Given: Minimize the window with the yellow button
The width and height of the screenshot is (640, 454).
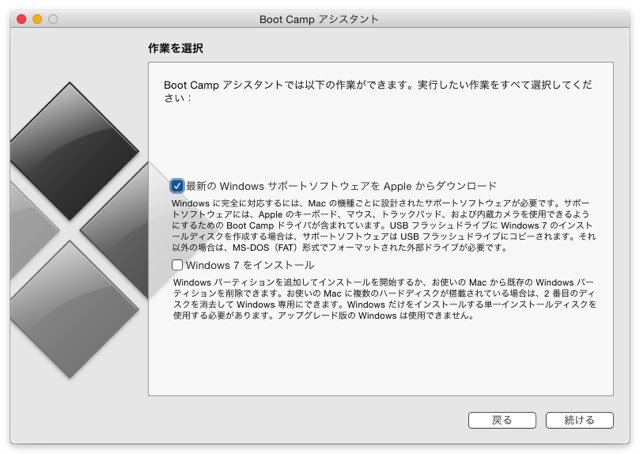Looking at the screenshot, I should (37, 19).
